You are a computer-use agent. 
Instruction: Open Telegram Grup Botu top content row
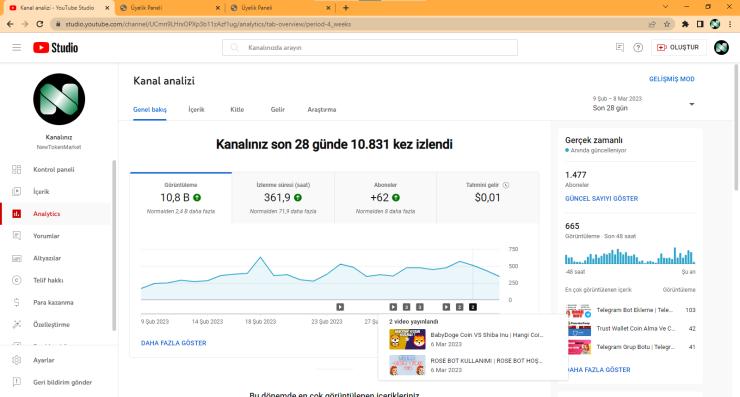click(x=631, y=347)
